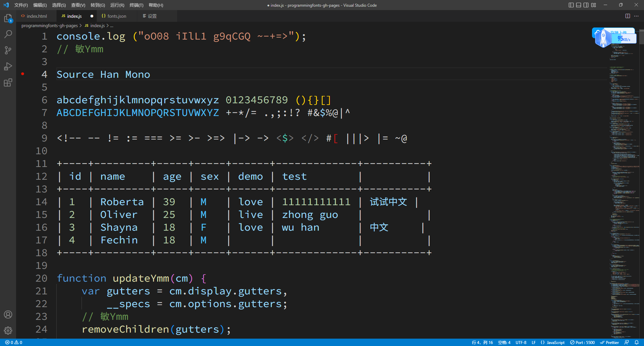Click the feedback icon in status bar
This screenshot has width=644, height=346.
pyautogui.click(x=627, y=342)
